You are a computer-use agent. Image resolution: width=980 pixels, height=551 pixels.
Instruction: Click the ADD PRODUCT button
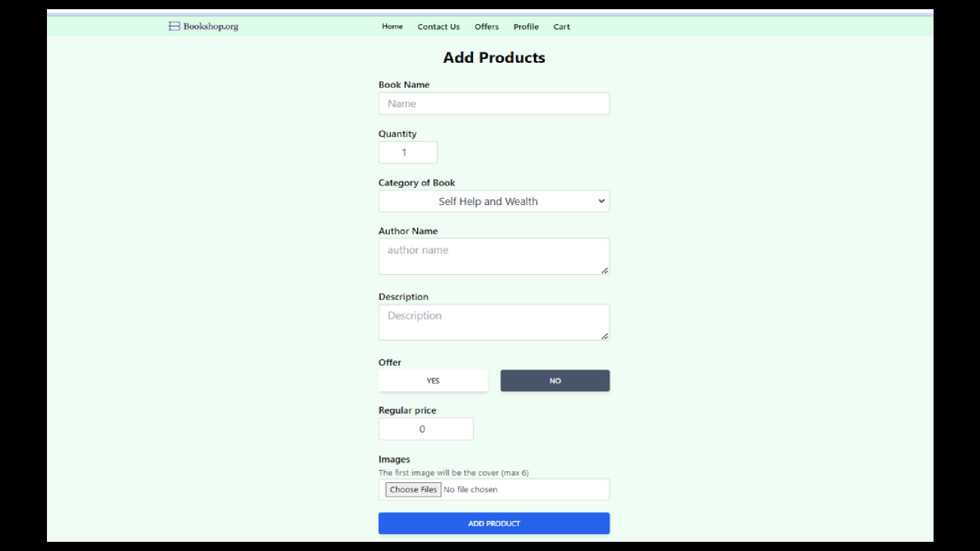coord(493,523)
